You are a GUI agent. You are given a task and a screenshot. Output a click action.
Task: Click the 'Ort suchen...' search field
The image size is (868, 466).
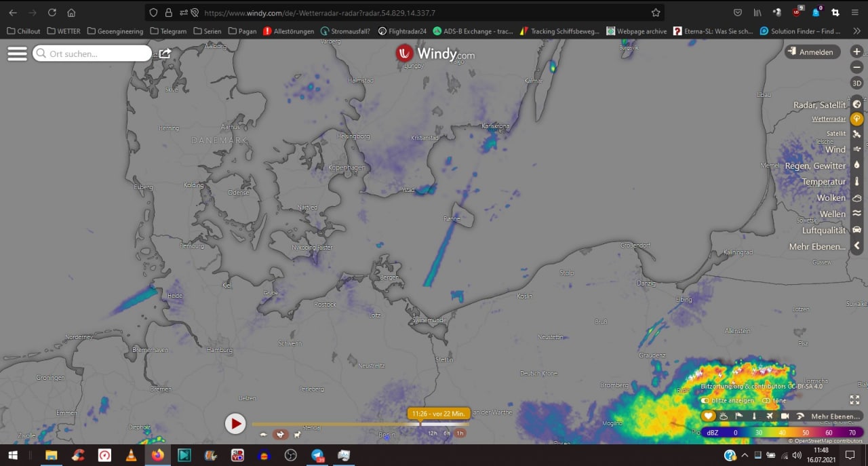coord(92,54)
